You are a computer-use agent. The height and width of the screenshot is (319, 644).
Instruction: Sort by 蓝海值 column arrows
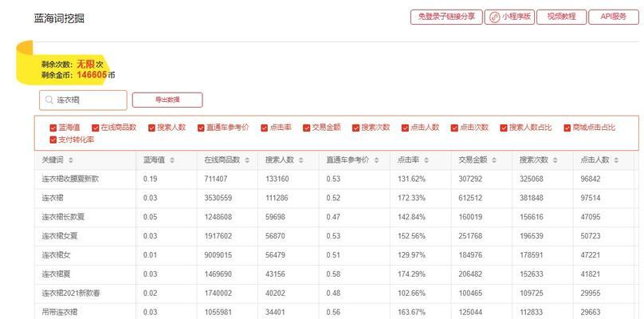[x=171, y=160]
